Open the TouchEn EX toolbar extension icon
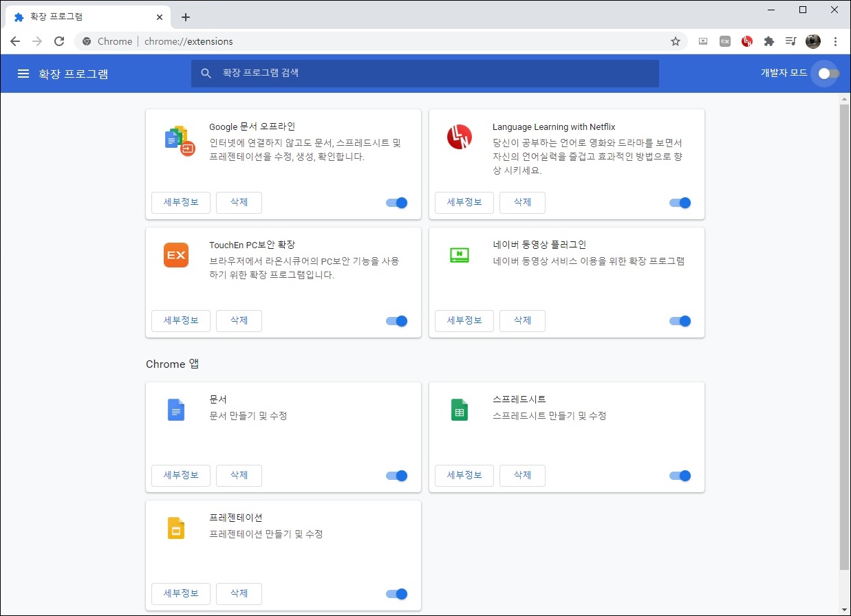The height and width of the screenshot is (616, 851). 725,41
